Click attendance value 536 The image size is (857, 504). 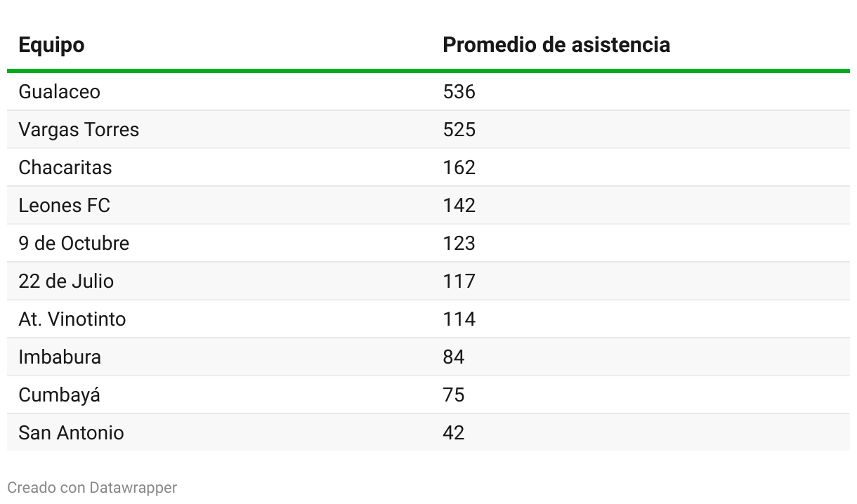(459, 92)
